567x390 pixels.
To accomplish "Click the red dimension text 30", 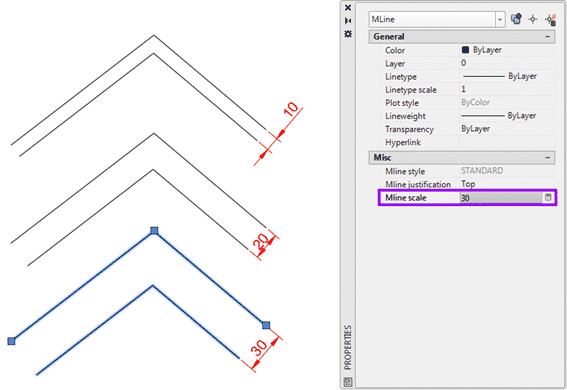I will point(259,348).
